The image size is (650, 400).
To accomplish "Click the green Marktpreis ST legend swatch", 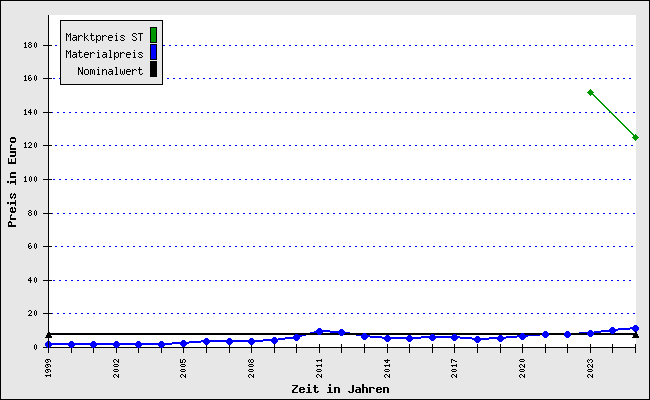I will pyautogui.click(x=153, y=35).
